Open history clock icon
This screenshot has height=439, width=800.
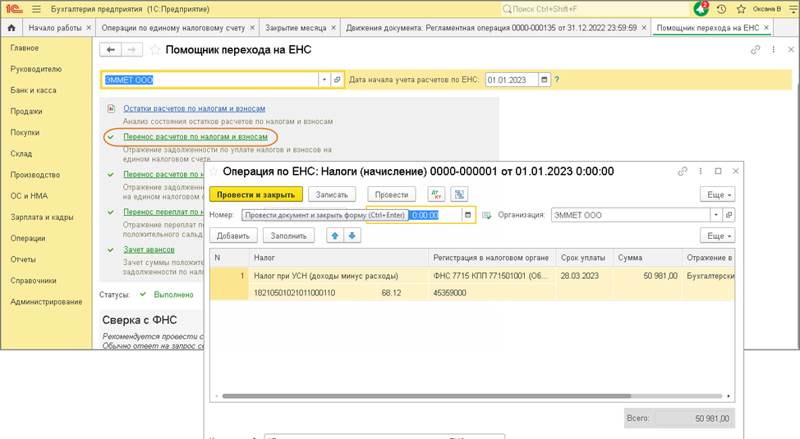pos(721,9)
